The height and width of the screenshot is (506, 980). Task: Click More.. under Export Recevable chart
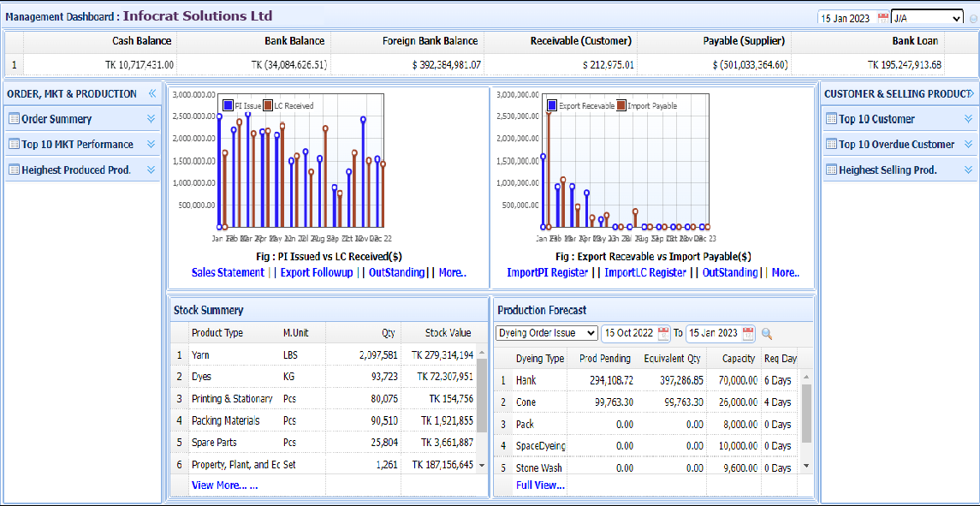pos(786,272)
